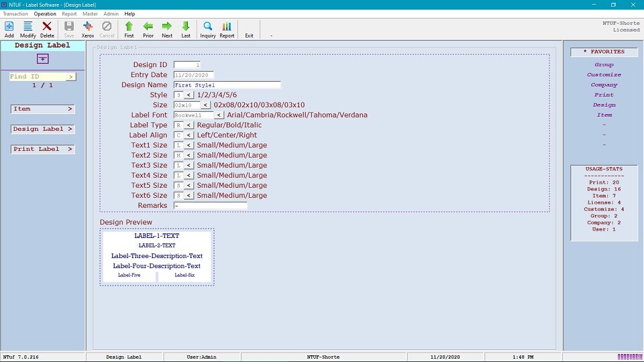Click the Print Label sidebar button
The height and width of the screenshot is (362, 644).
pos(42,149)
